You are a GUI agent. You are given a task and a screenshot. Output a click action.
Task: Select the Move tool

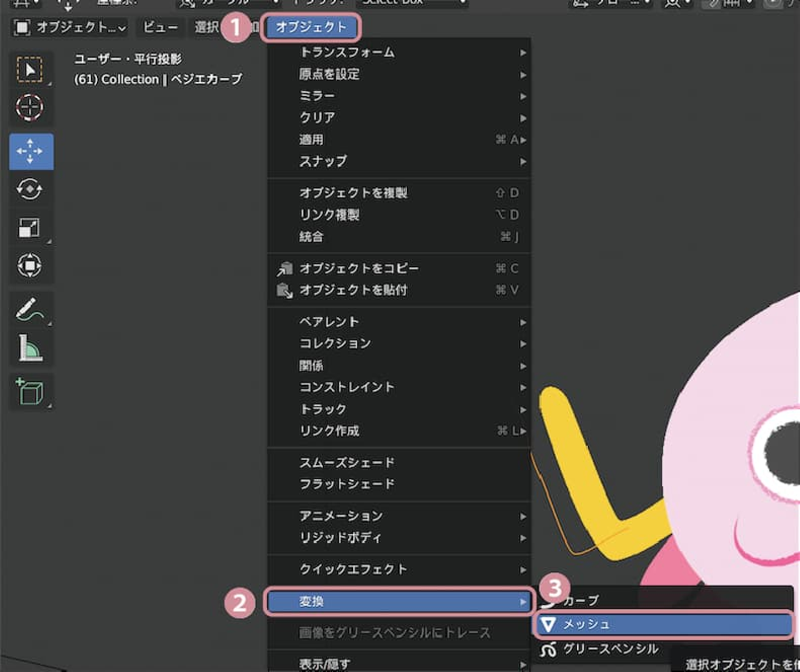(x=31, y=151)
